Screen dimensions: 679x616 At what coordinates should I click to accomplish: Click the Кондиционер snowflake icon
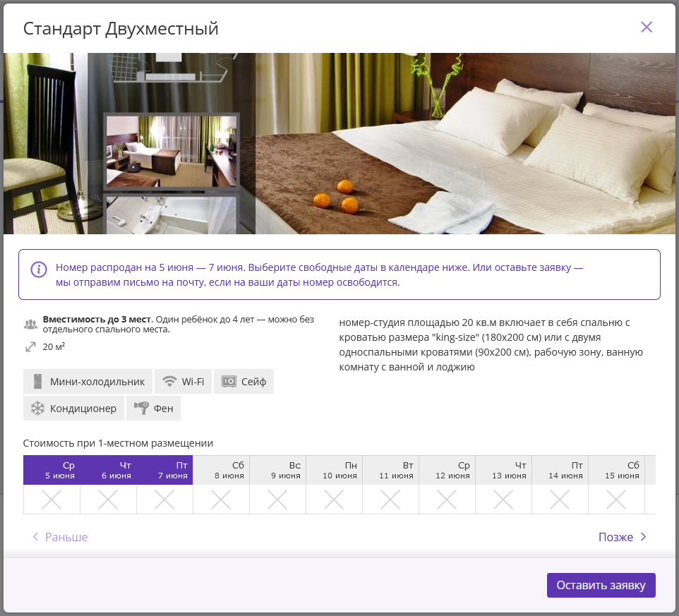coord(37,409)
